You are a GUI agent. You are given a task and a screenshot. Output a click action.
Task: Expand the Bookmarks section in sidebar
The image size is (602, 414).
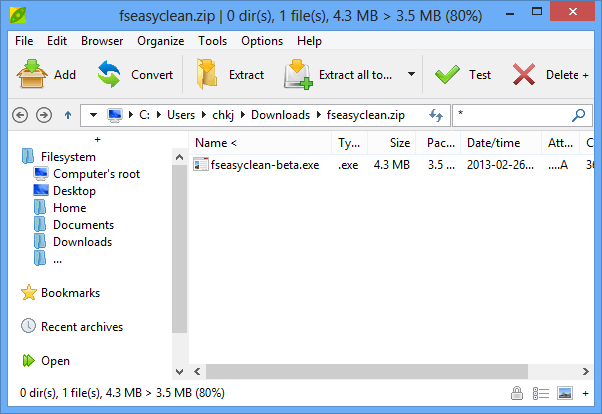coord(70,293)
